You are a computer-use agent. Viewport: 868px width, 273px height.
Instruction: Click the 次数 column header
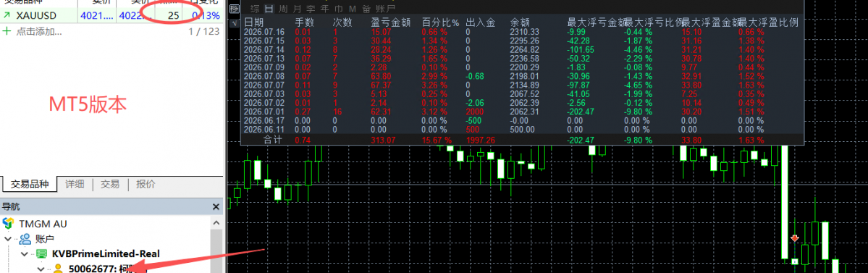tap(342, 22)
